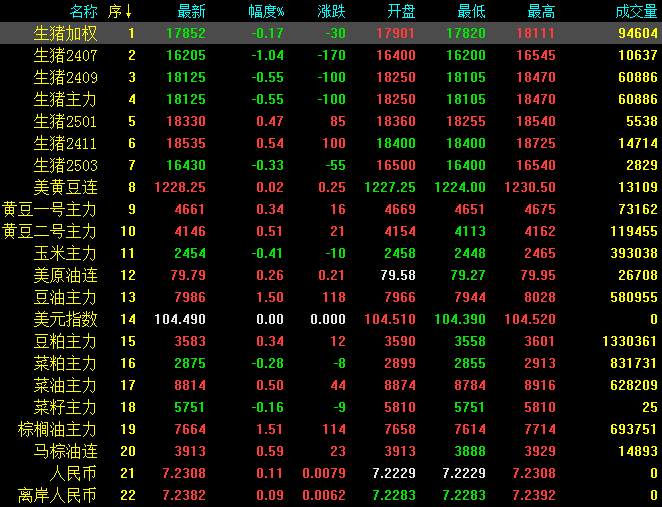662x507 pixels.
Task: Click the 104.490 latest value
Action: [180, 319]
